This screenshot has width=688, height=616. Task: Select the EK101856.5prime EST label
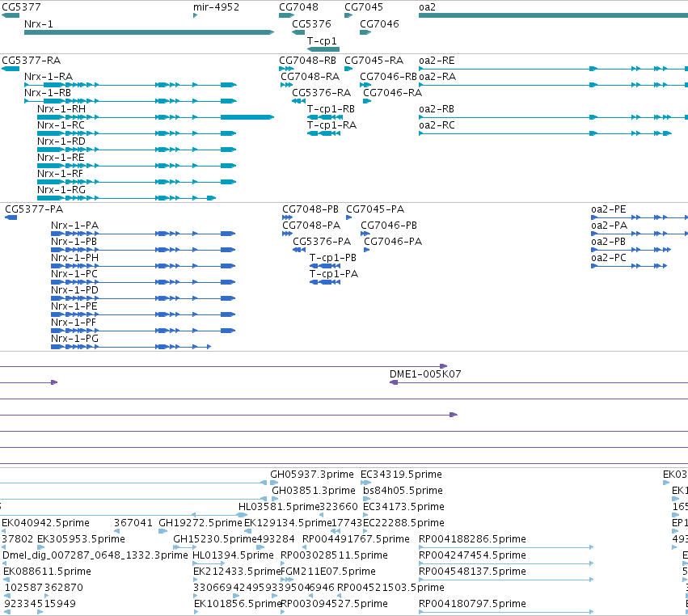(238, 604)
